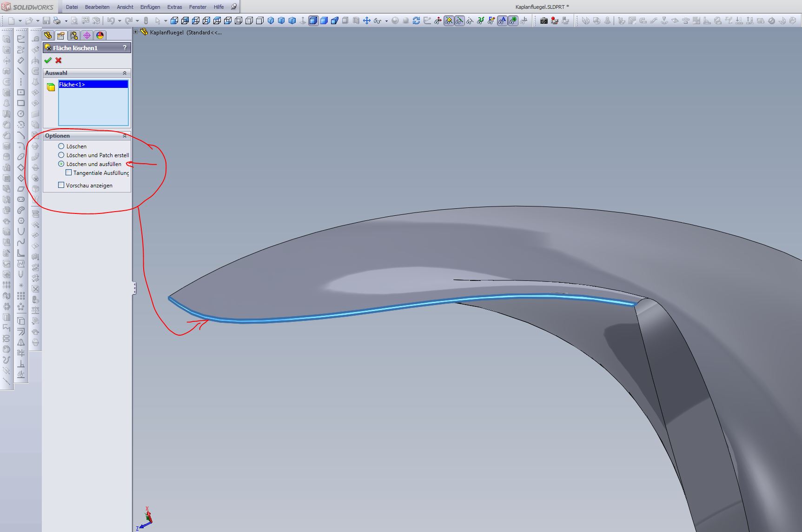Screen dimensions: 802x532
Task: Open the ConfigurationManager tab icon
Action: 74,35
